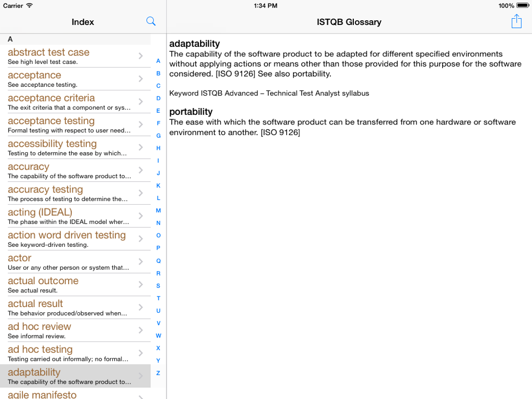Tap chevron beside actual outcome

click(x=141, y=284)
